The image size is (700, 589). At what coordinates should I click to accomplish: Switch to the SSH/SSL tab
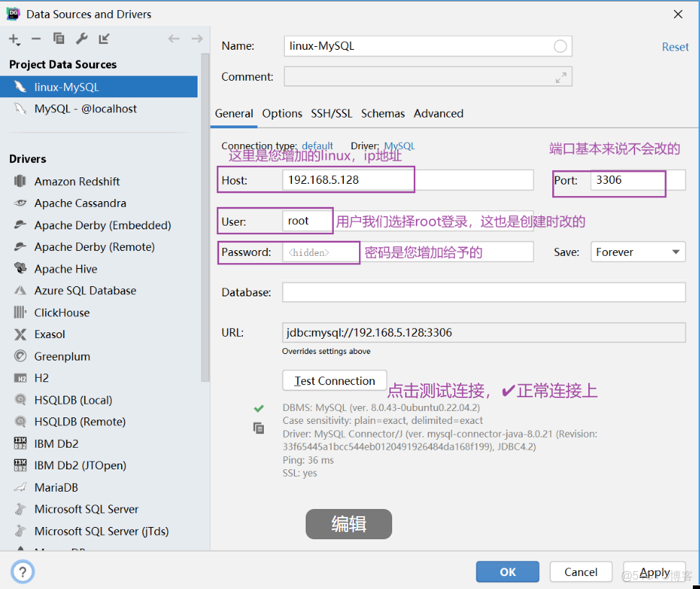pos(332,113)
